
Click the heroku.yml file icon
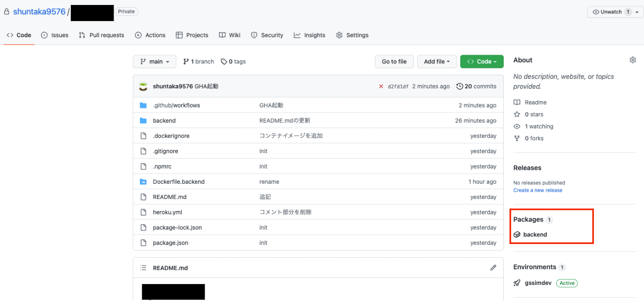pos(143,212)
